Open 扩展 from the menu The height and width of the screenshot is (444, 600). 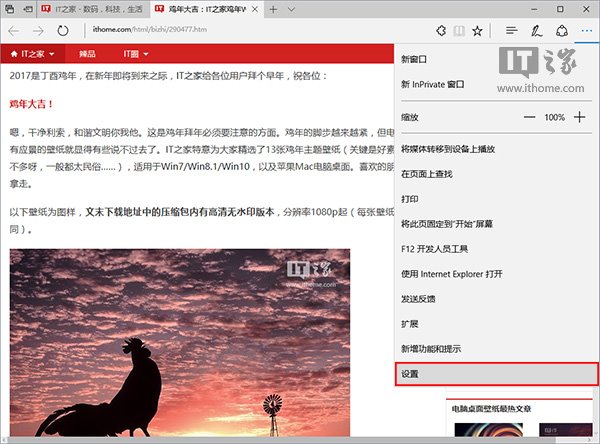coord(497,324)
